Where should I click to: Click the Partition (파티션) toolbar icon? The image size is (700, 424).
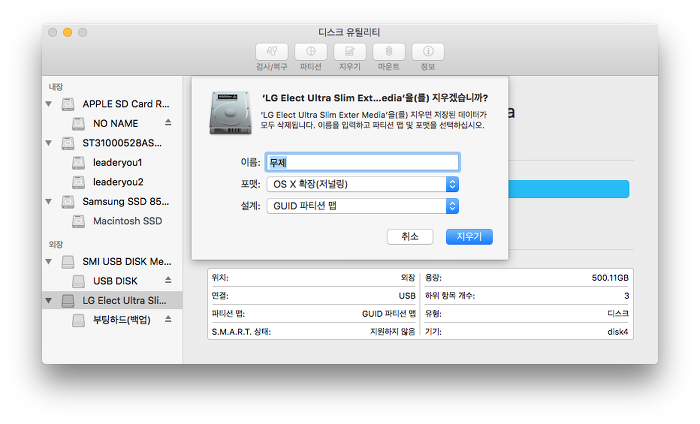pos(311,52)
